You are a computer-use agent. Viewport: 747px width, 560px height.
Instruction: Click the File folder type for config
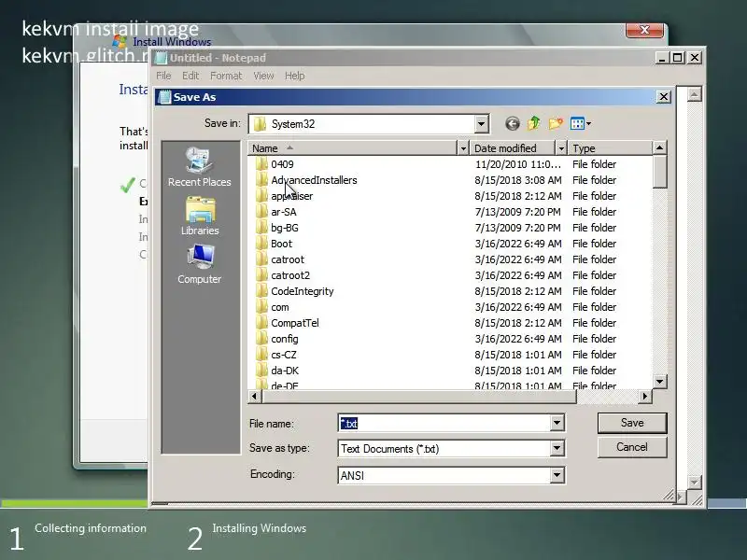(594, 339)
